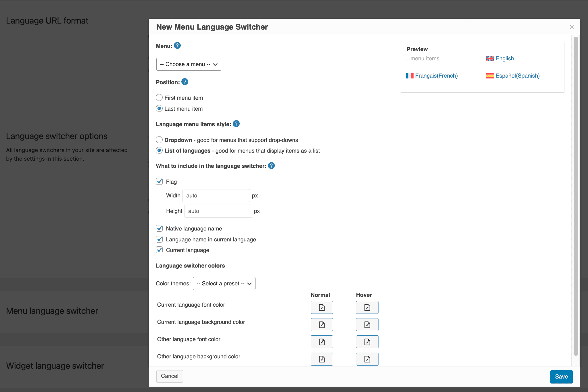
Task: Click the Menu field help icon
Action: coord(178,45)
